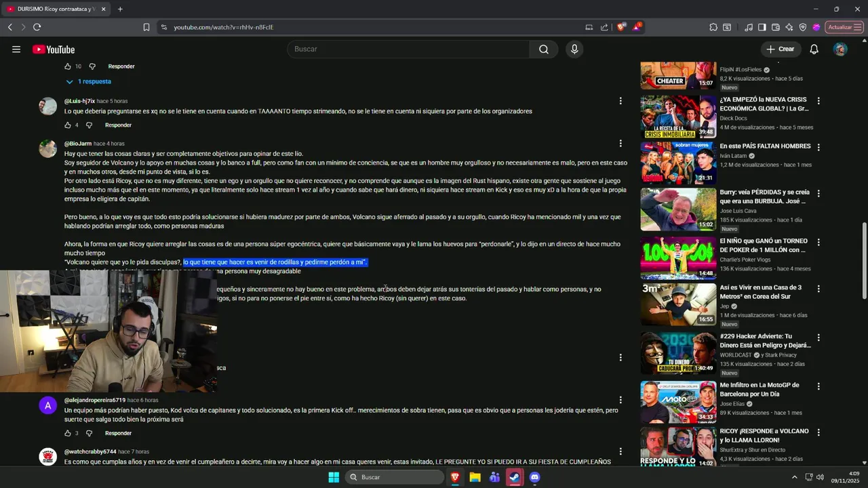Open the media control music note icon
The height and width of the screenshot is (488, 868).
749,27
